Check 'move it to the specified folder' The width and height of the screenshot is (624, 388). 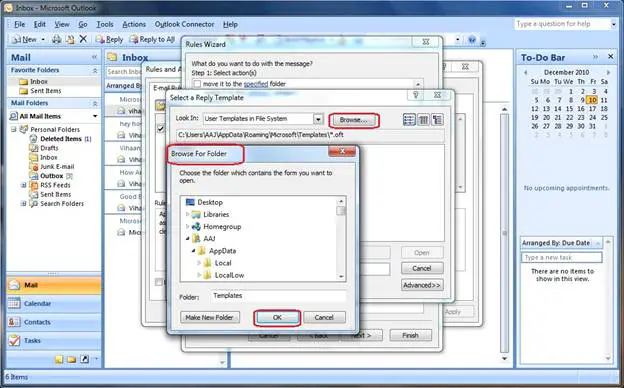tap(197, 84)
